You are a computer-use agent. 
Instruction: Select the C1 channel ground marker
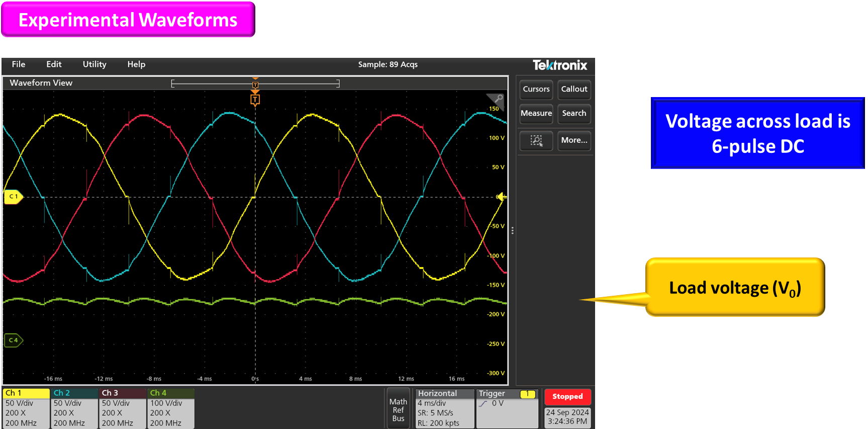click(x=13, y=197)
